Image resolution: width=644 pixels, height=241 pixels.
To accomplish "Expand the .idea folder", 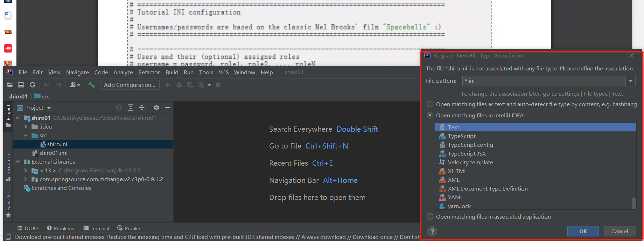I will coord(26,126).
